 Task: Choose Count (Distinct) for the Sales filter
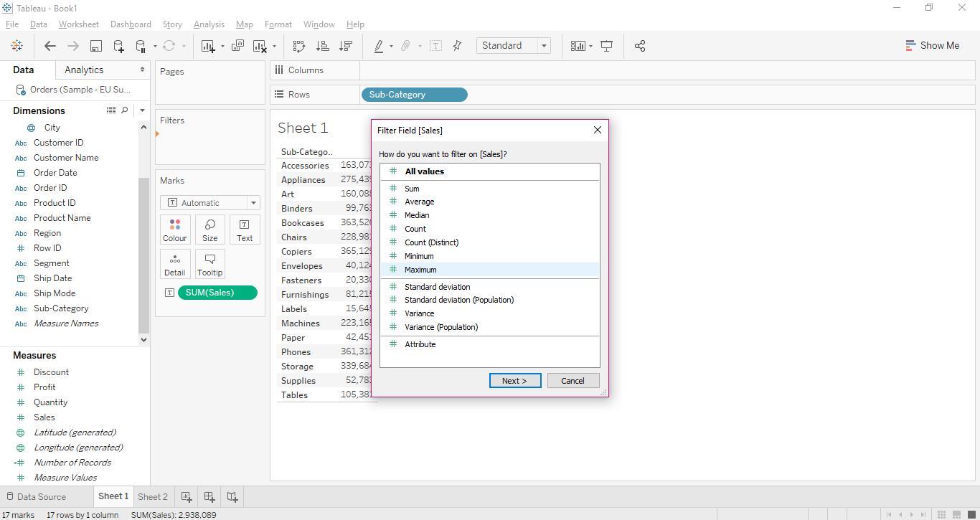431,242
